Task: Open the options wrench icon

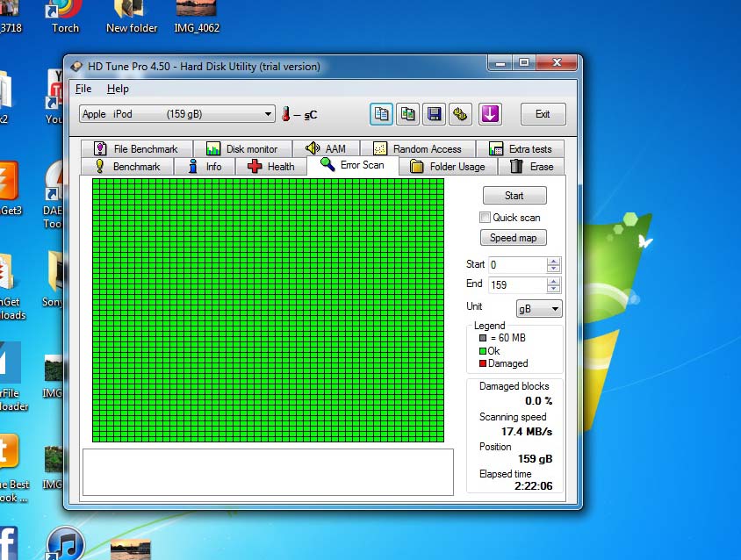Action: [461, 114]
